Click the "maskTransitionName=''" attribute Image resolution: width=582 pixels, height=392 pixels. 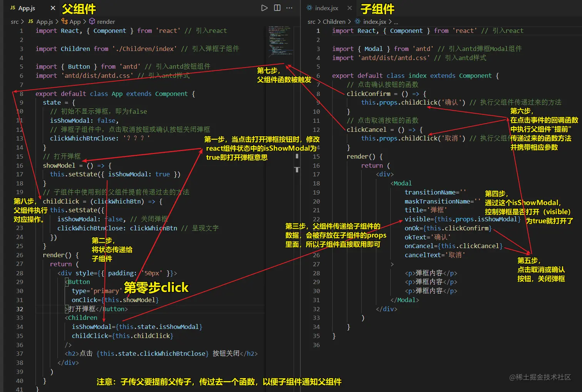[443, 201]
